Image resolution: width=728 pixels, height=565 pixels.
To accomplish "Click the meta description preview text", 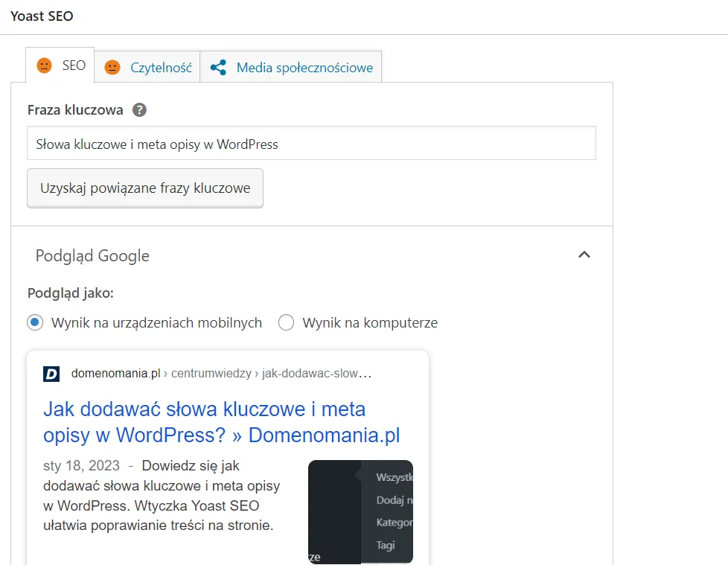I will click(162, 495).
